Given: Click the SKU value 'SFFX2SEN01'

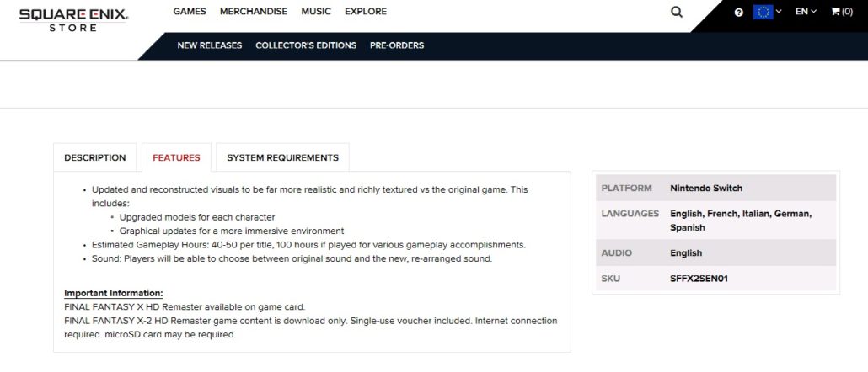Looking at the screenshot, I should pos(699,279).
